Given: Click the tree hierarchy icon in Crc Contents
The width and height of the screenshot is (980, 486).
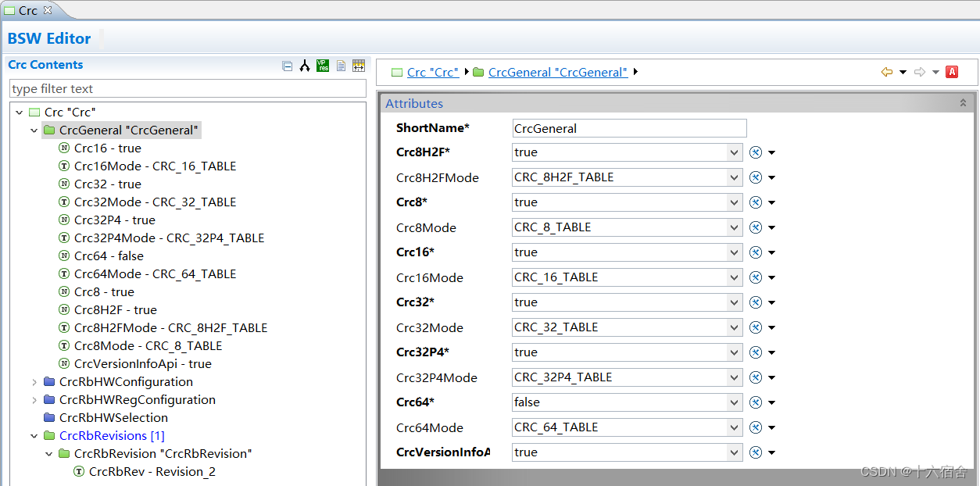Looking at the screenshot, I should click(305, 66).
